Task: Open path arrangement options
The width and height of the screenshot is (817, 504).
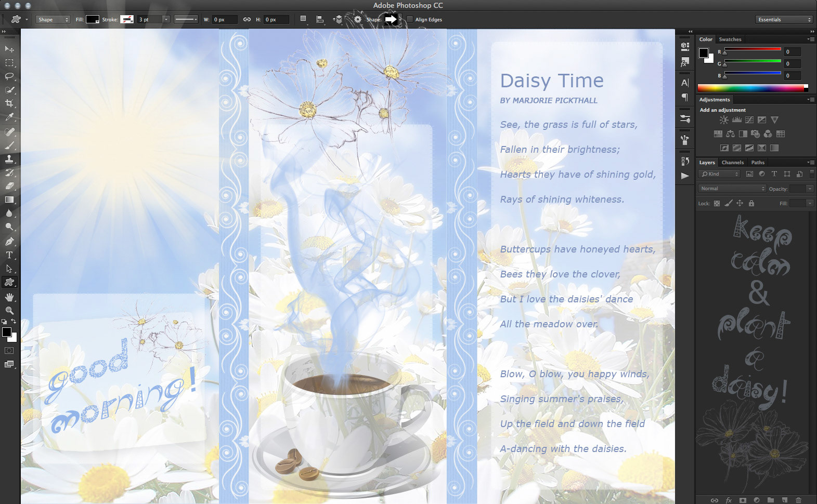Action: 338,19
